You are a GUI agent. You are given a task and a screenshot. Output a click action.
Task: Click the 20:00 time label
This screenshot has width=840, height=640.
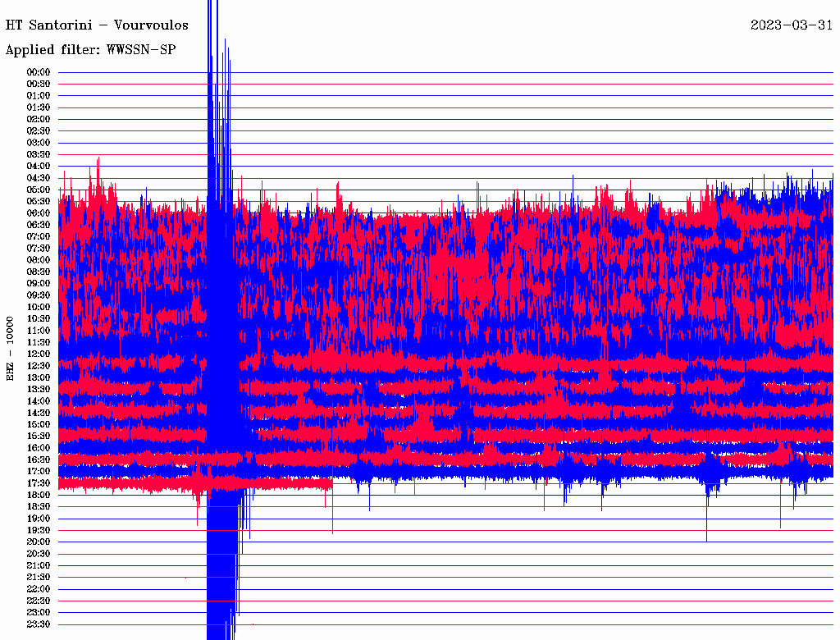tap(39, 542)
